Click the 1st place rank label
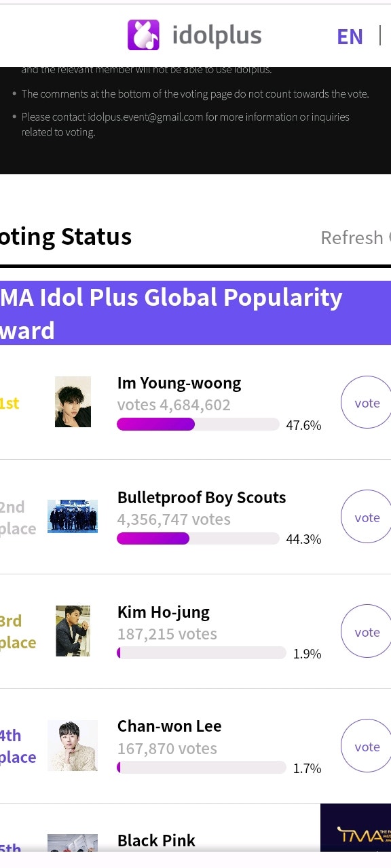 click(x=8, y=401)
